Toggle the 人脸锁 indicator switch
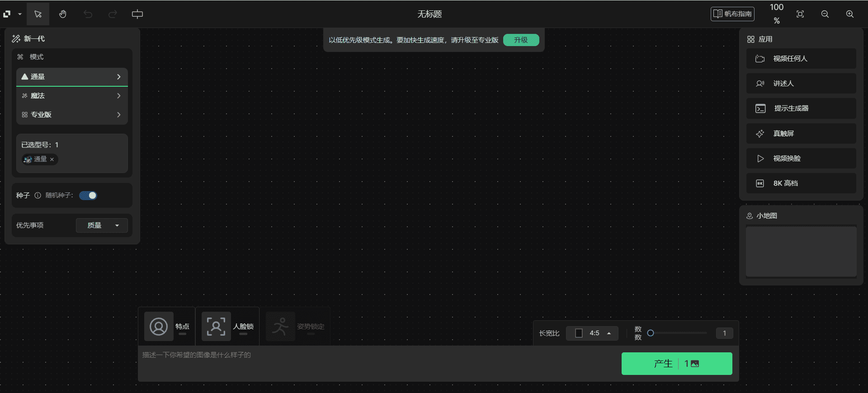868x393 pixels. click(x=243, y=334)
